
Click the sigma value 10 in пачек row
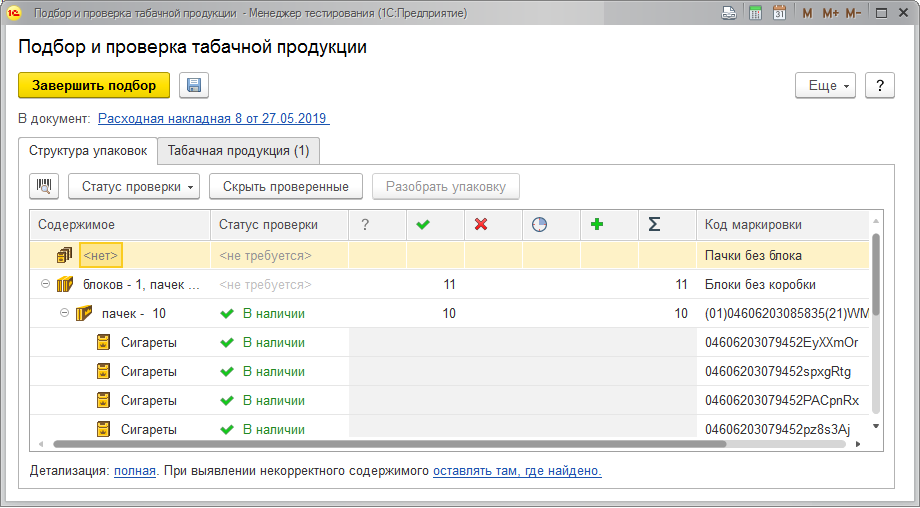coord(681,313)
